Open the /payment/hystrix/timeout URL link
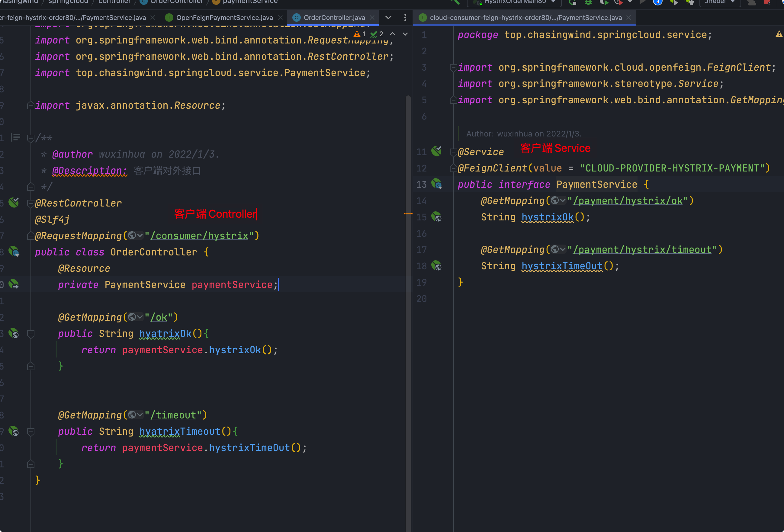 click(x=642, y=250)
